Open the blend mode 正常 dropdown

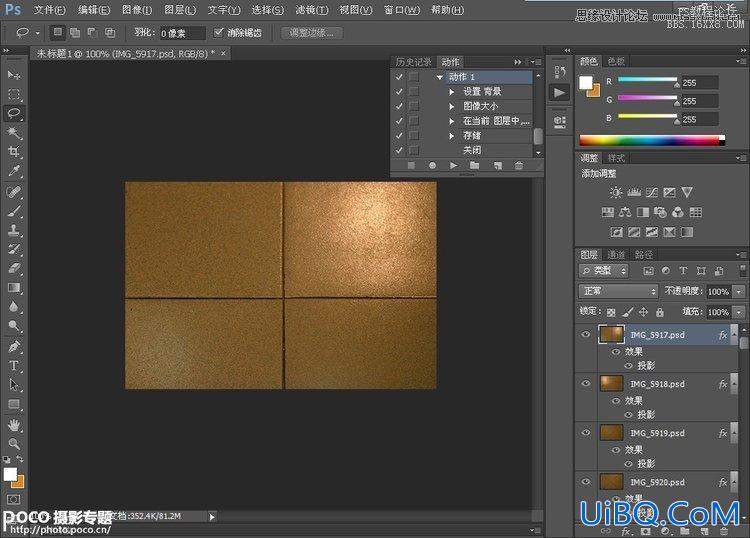pyautogui.click(x=618, y=291)
